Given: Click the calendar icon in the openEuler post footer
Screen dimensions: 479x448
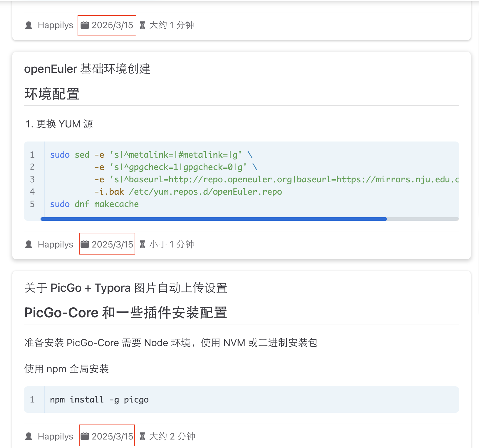Looking at the screenshot, I should coord(85,244).
